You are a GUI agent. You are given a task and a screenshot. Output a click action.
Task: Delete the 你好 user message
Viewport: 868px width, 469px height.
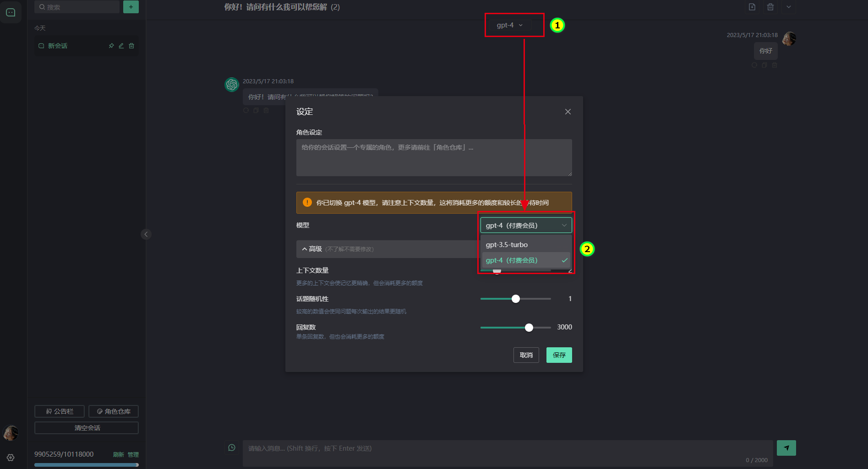coord(775,65)
